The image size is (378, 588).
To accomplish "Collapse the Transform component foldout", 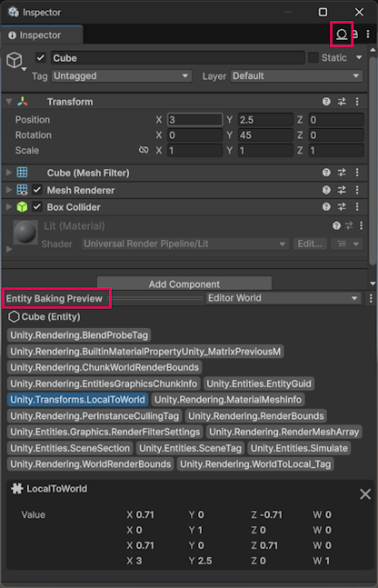I will tap(9, 102).
